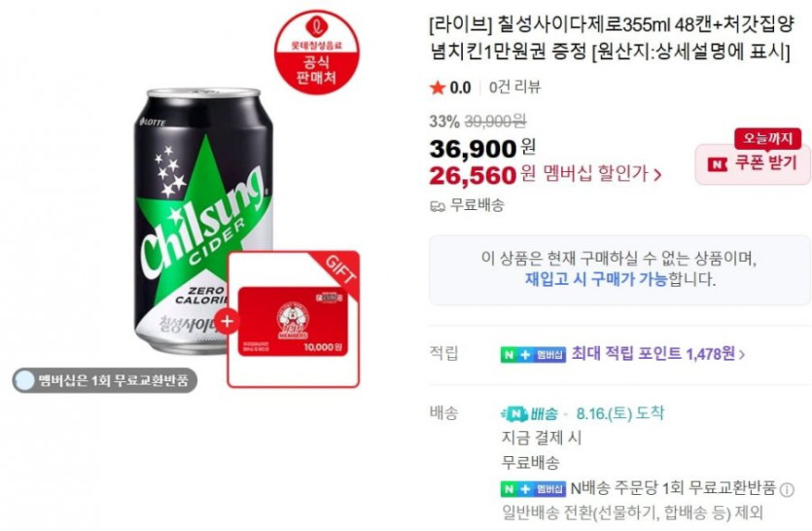Expand 최대 적립 포인트 1,478원 details
Screen dimensions: 812x531
657,354
